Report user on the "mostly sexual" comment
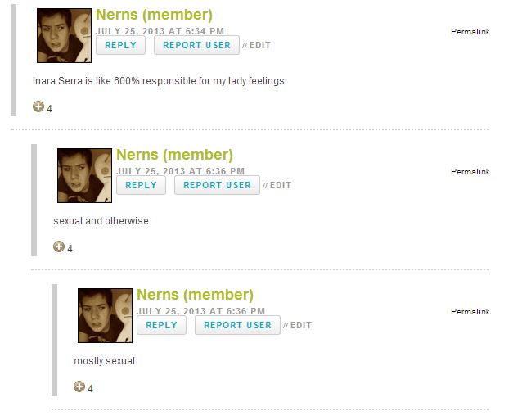This screenshot has height=420, width=513. coord(237,325)
